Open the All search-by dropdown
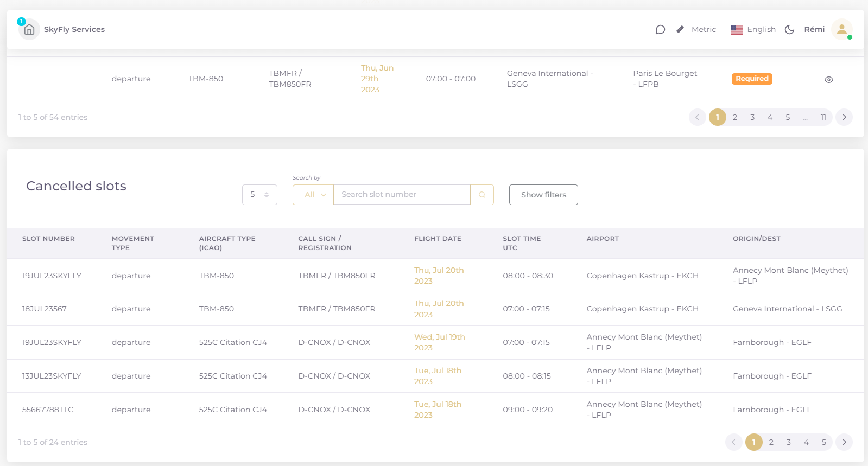The image size is (868, 466). tap(313, 195)
